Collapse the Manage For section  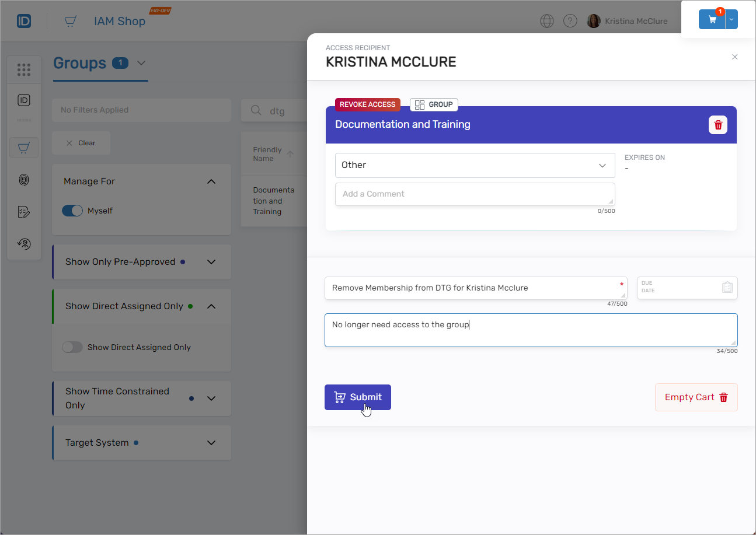[211, 181]
